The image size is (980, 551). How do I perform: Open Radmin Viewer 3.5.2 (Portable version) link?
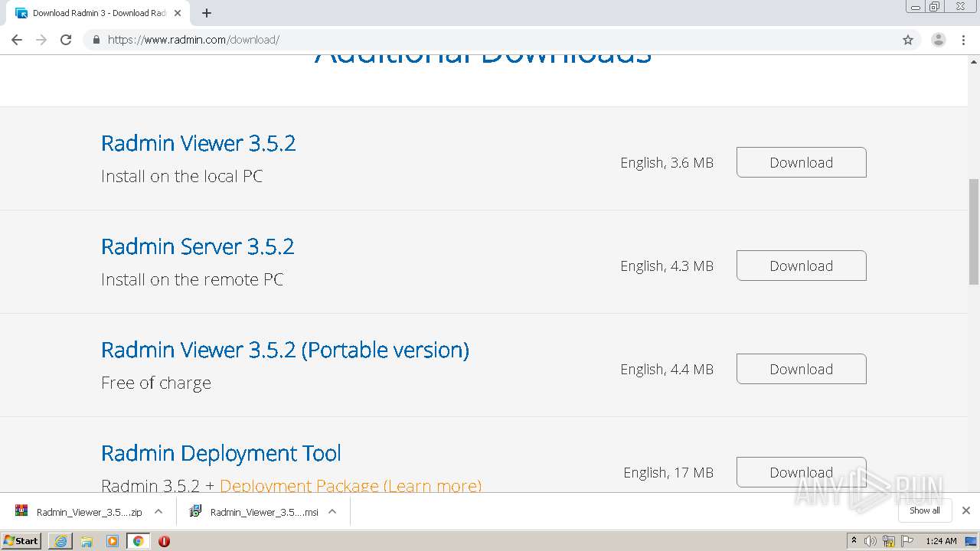click(285, 350)
